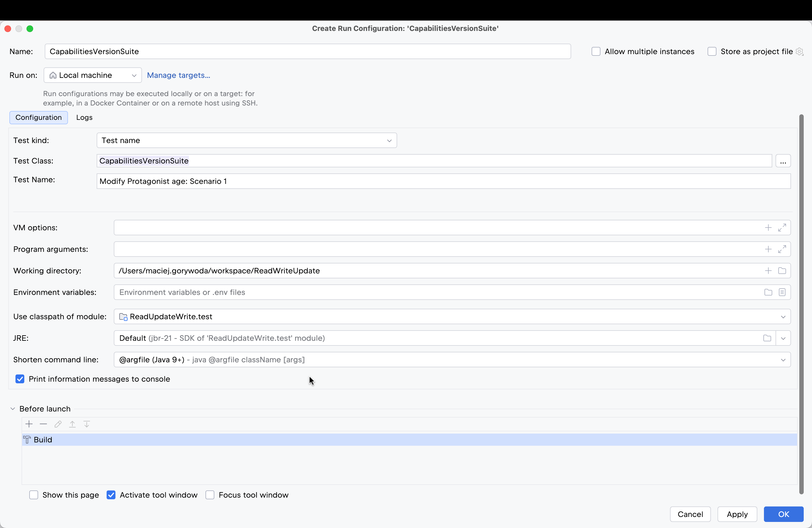The image size is (812, 528).
Task: Click the gear icon next to Store as project file
Action: click(799, 52)
